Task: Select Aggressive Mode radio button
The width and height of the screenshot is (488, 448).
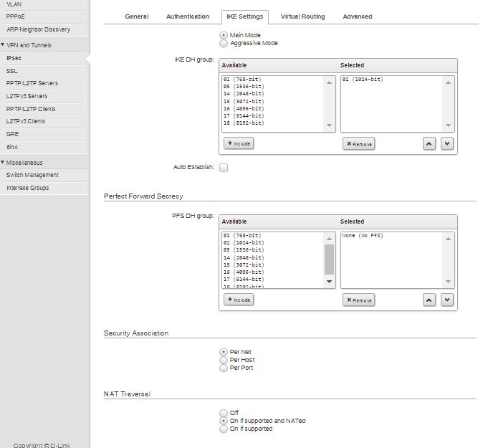Action: pyautogui.click(x=224, y=44)
